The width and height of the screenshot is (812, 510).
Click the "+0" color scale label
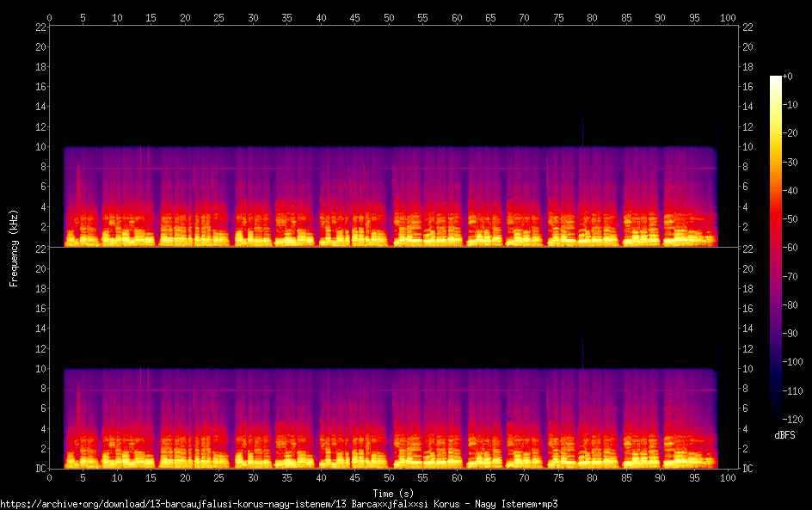tap(788, 76)
